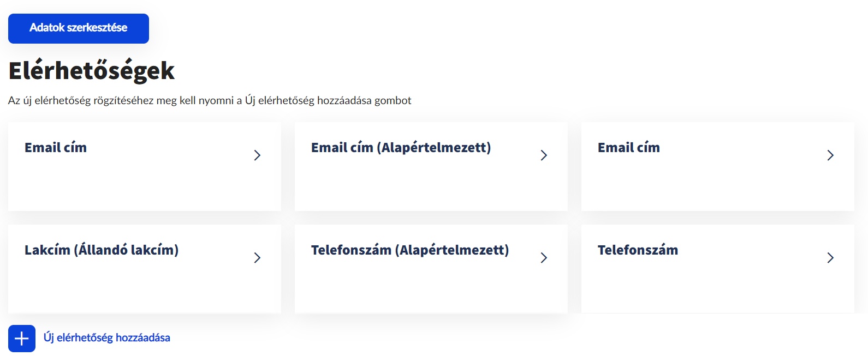The width and height of the screenshot is (868, 356).
Task: Click Email cím title above the Lakcím card
Action: pos(56,148)
